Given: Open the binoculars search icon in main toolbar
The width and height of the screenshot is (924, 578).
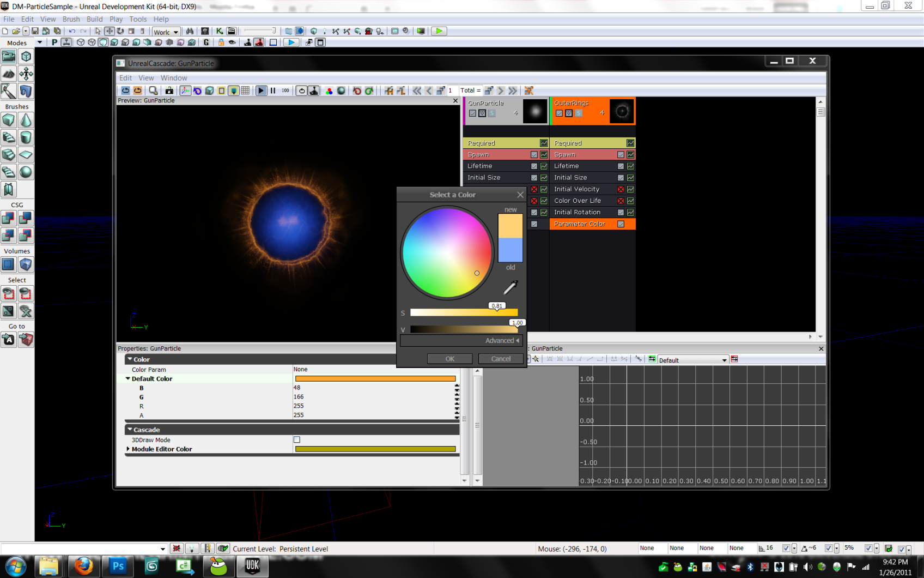Looking at the screenshot, I should [190, 31].
